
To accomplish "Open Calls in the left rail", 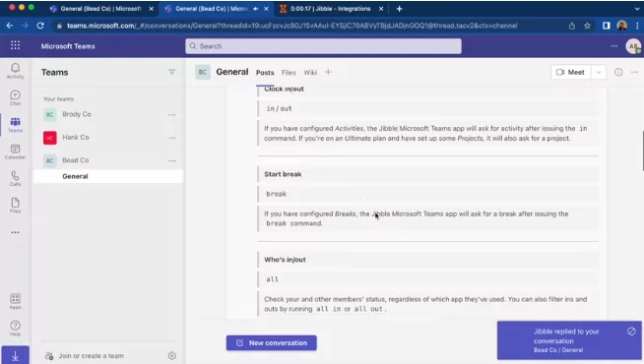I will pos(15,178).
